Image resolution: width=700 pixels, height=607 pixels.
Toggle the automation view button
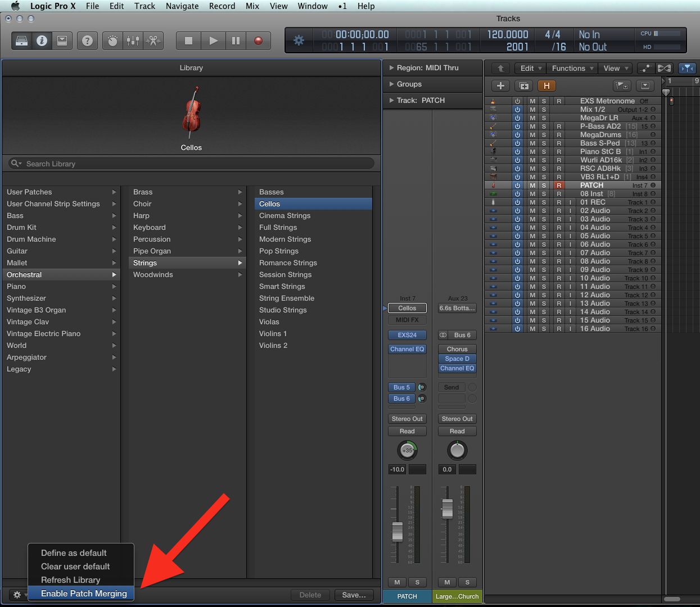pyautogui.click(x=646, y=69)
